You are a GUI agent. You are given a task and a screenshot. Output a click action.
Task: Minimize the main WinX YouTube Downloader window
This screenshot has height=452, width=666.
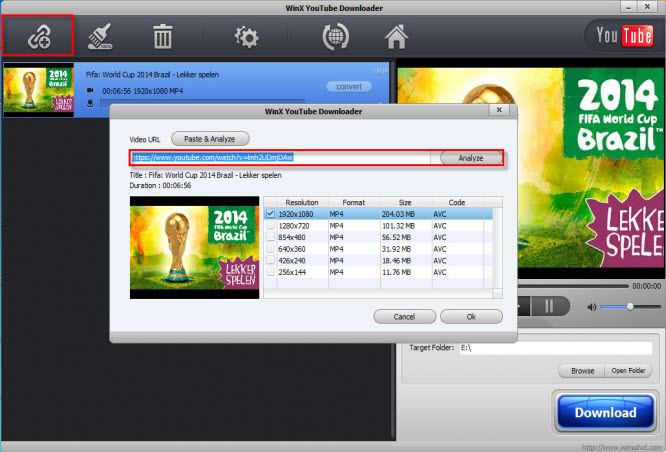pyautogui.click(x=629, y=7)
